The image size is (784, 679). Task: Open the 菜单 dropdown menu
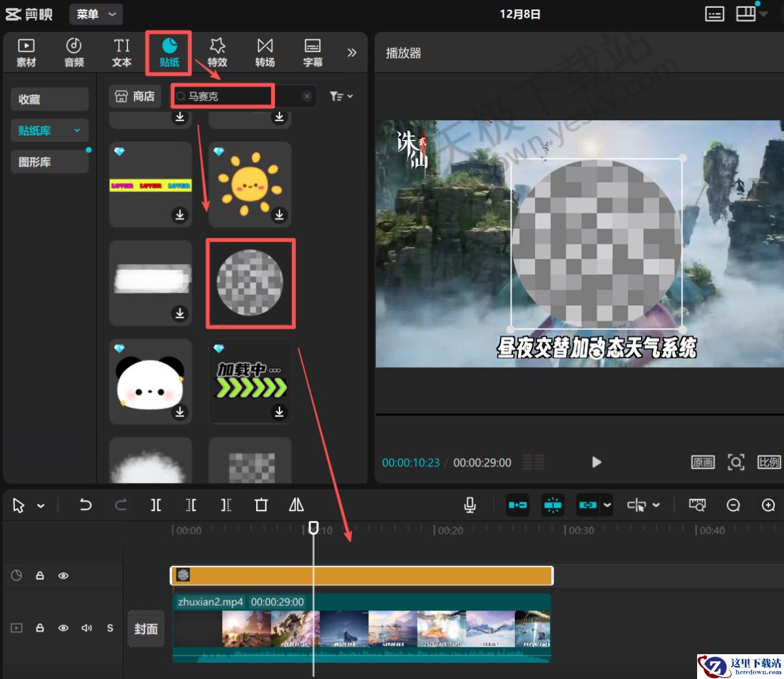[x=96, y=14]
